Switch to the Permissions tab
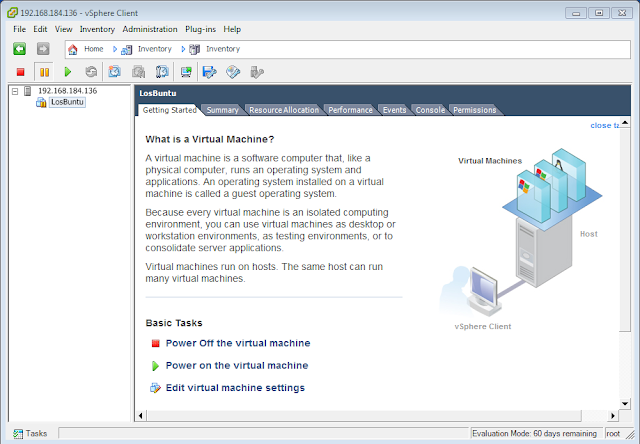 (x=475, y=110)
